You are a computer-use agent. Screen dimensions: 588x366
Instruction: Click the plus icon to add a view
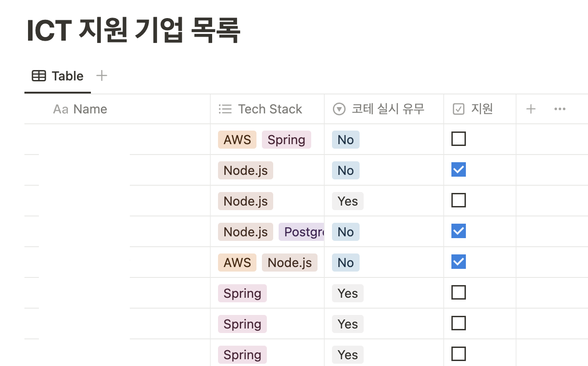tap(102, 75)
